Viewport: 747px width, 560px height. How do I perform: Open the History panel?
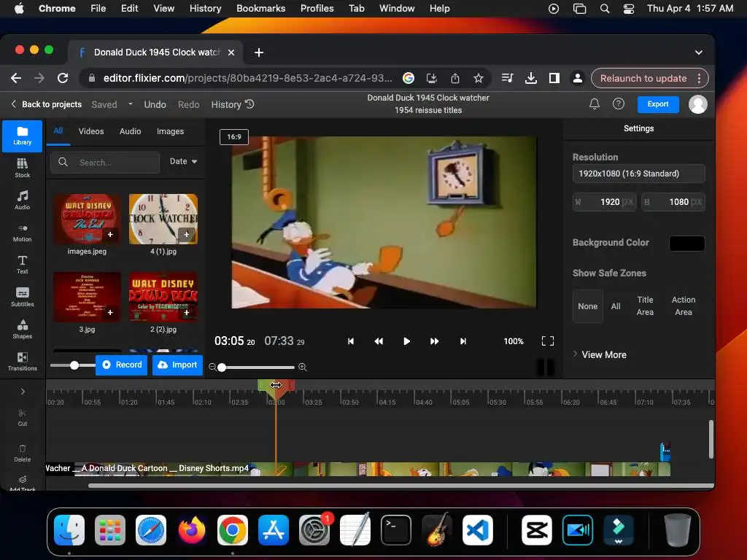tap(233, 104)
